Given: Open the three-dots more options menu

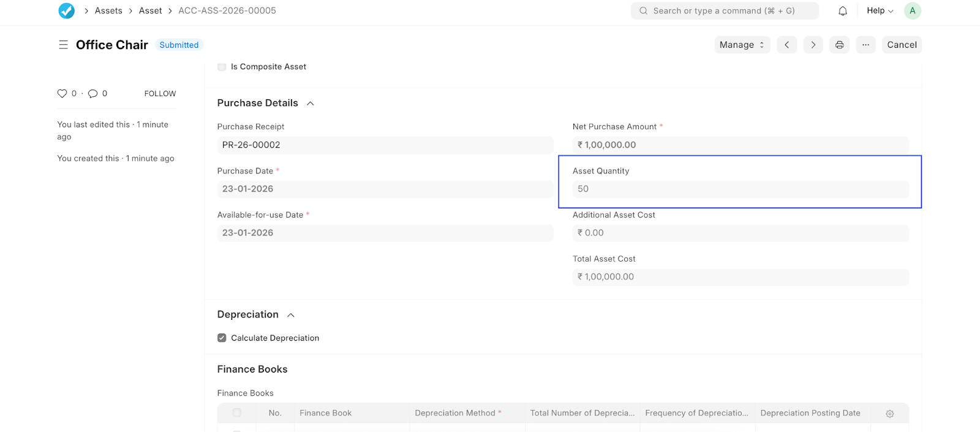Looking at the screenshot, I should (865, 45).
